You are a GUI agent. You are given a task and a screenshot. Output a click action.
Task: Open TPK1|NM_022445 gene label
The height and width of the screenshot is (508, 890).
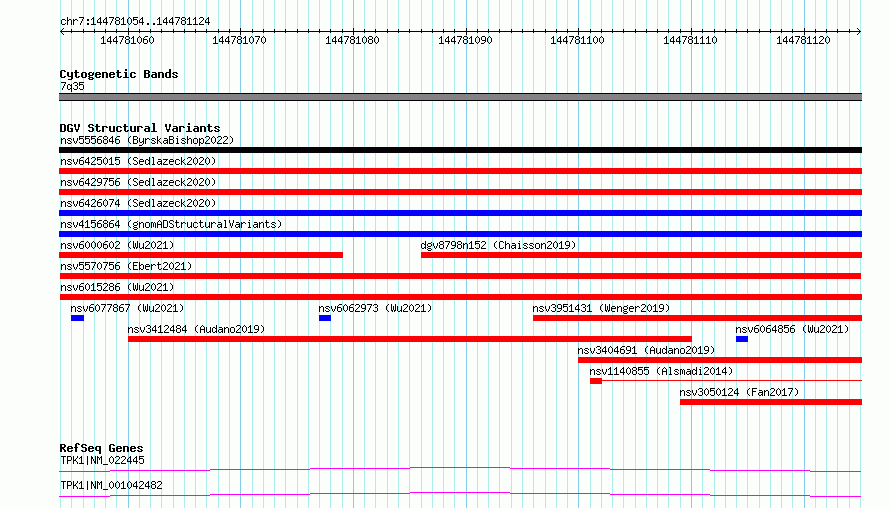(102, 460)
